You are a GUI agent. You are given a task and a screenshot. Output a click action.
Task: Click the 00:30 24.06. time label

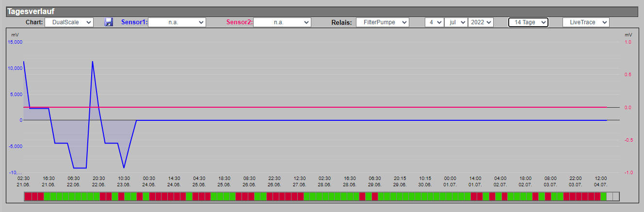pos(149,181)
